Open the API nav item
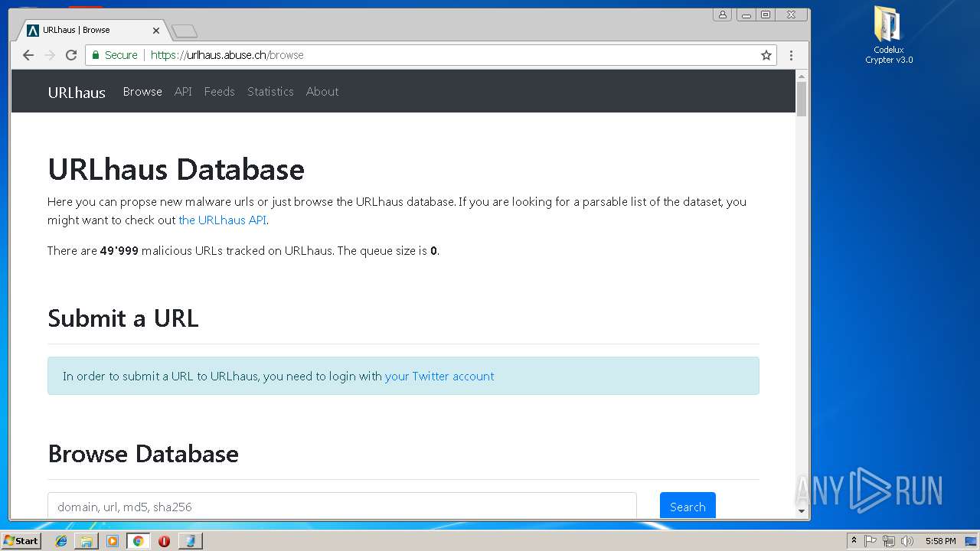Screen dimensions: 980x551 tap(183, 91)
